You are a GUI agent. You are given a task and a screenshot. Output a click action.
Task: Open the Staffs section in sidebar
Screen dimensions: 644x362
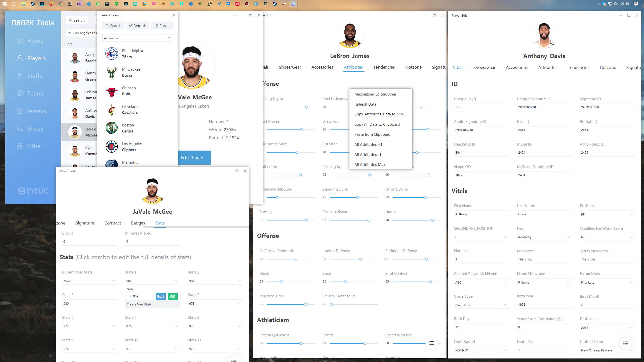[34, 76]
